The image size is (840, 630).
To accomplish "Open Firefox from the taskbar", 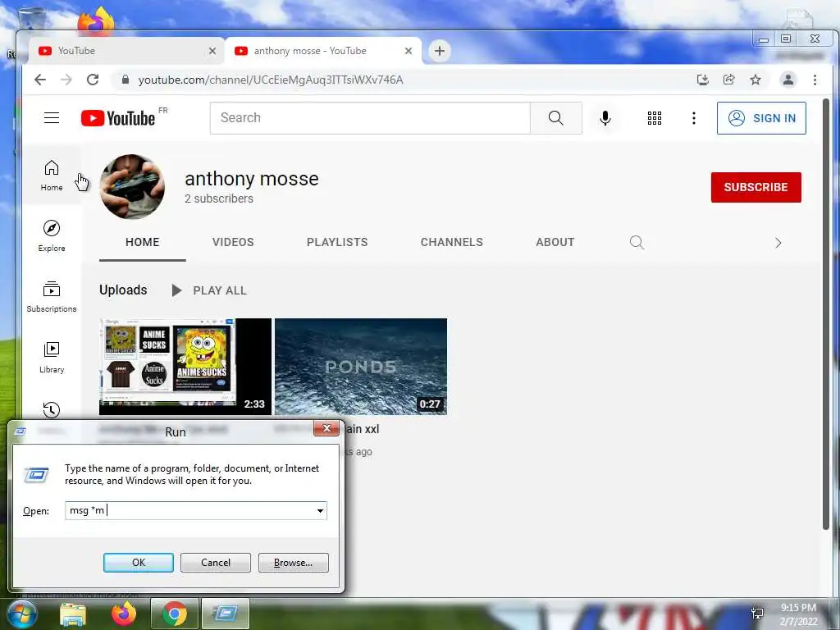I will [123, 614].
